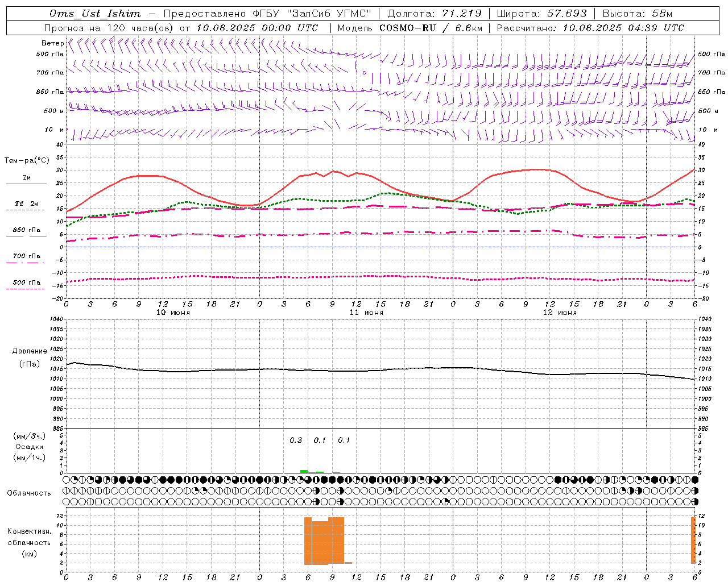Click the Тем-ра(°C) axis title
The height and width of the screenshot is (582, 728).
click(27, 160)
